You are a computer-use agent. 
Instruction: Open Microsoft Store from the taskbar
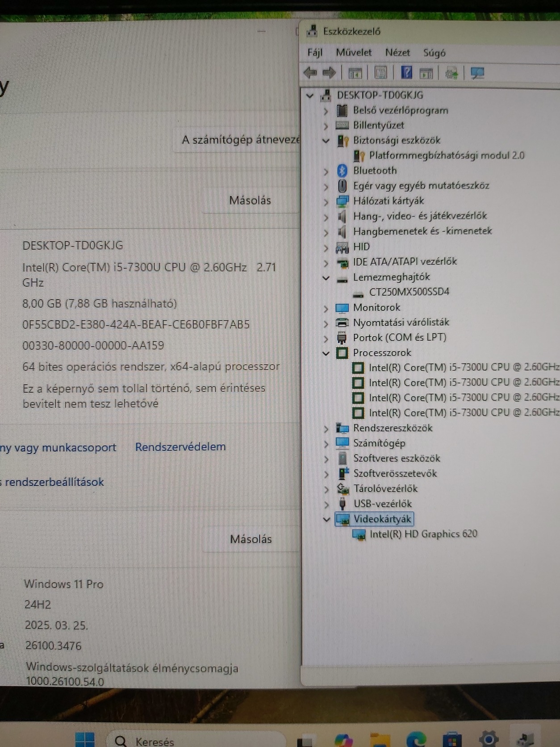pos(452,740)
